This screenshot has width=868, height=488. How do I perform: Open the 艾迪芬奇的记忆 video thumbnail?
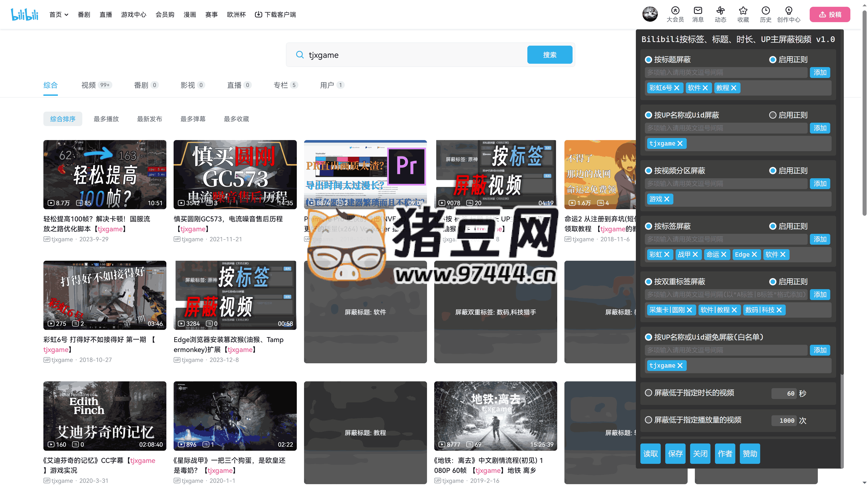click(104, 416)
